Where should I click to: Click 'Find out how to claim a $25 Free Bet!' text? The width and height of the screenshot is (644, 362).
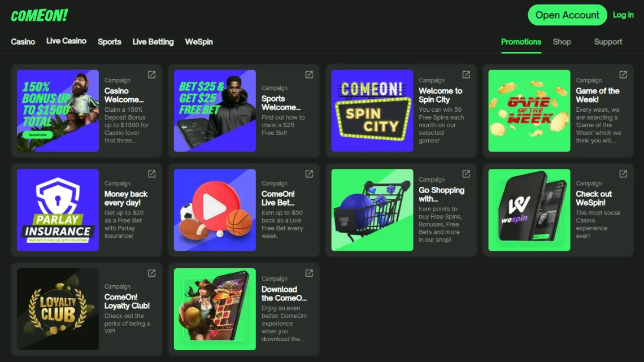(x=283, y=125)
